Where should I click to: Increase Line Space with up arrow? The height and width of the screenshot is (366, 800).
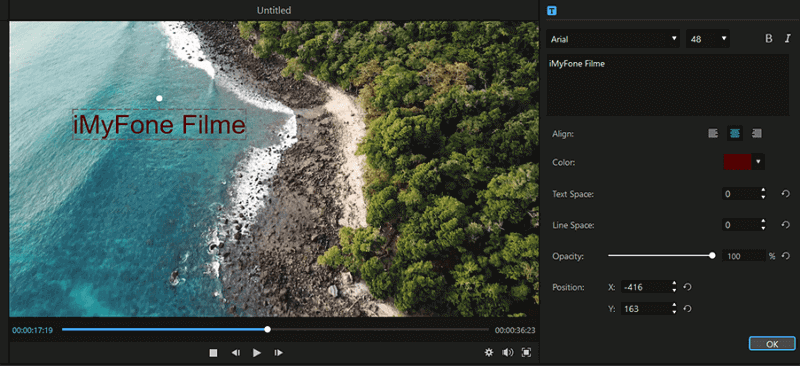point(763,222)
